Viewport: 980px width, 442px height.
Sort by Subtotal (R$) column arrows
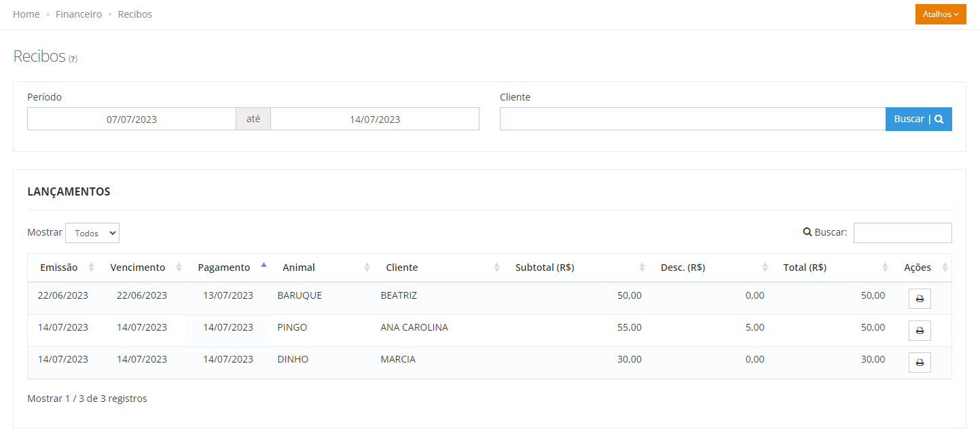coord(642,268)
